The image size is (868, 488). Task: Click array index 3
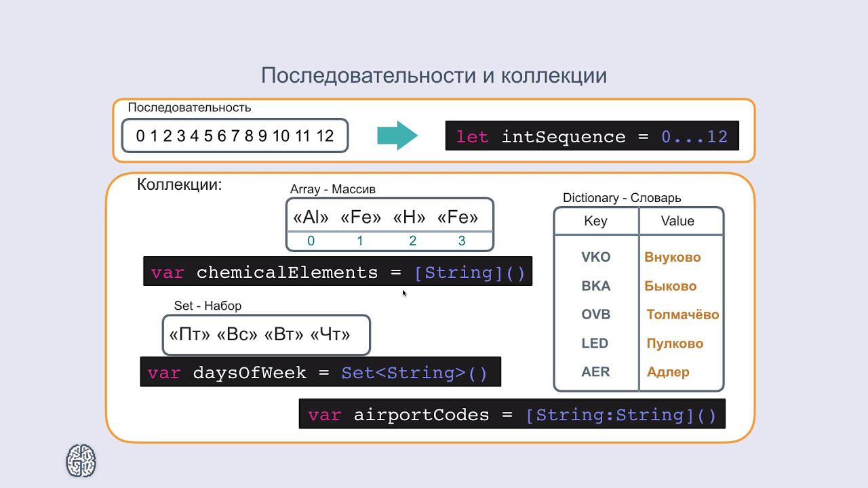(462, 241)
